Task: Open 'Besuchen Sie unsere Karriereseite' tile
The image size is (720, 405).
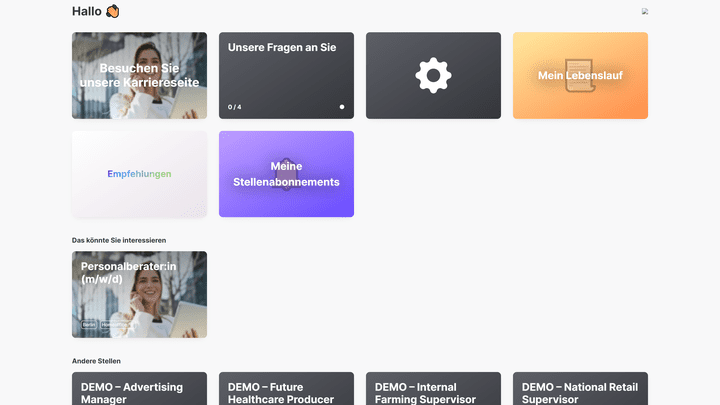Action: 139,75
